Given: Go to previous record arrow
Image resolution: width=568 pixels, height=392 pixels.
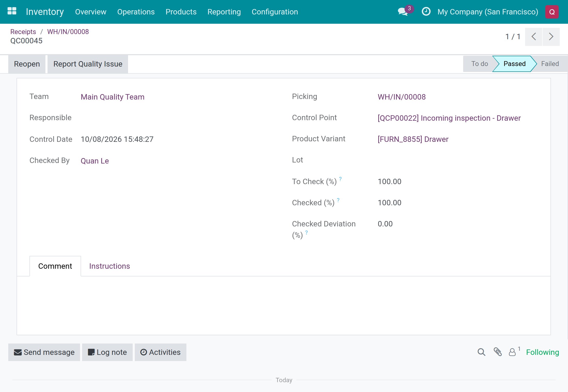Looking at the screenshot, I should 534,37.
